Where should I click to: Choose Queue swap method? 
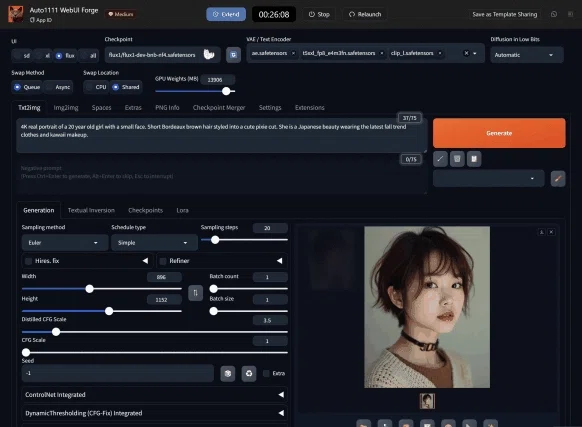tap(27, 87)
